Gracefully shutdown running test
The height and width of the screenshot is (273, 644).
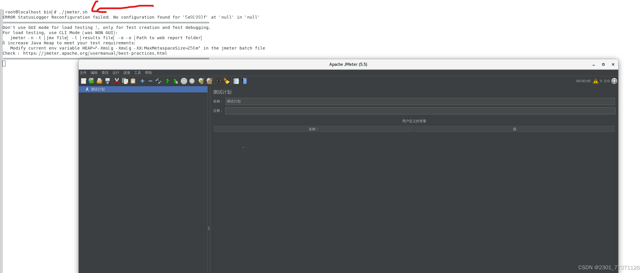[192, 81]
